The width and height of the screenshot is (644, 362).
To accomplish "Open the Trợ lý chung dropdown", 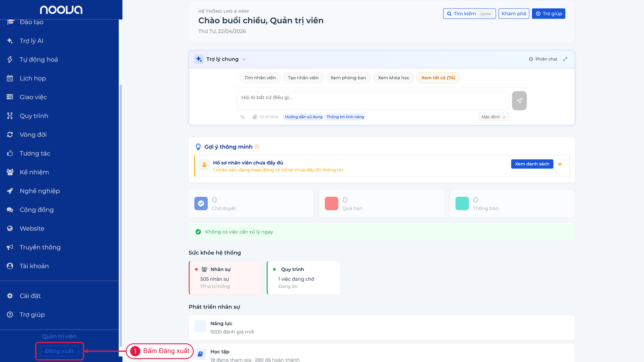I will (244, 60).
